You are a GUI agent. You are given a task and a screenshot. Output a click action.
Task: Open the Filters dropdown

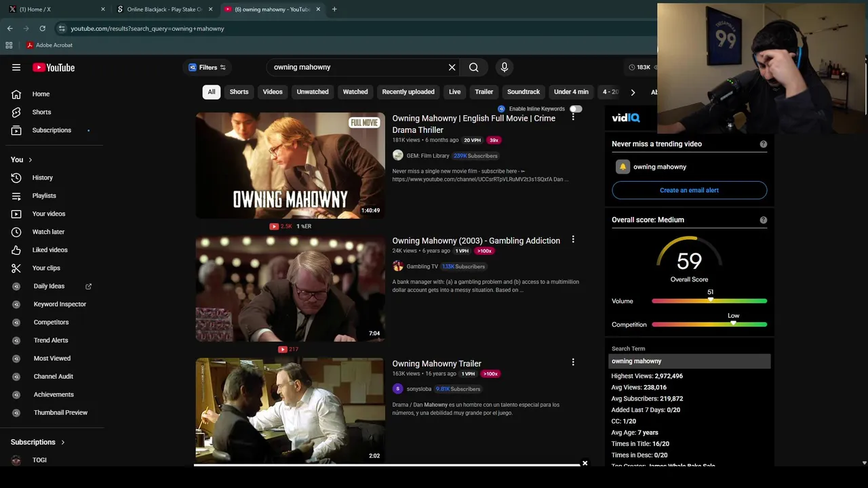point(207,67)
